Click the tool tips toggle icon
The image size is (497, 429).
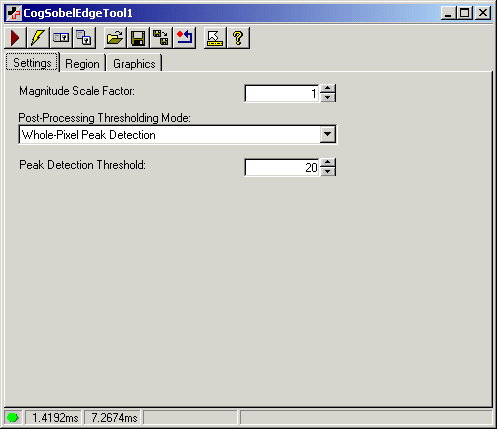pos(215,38)
